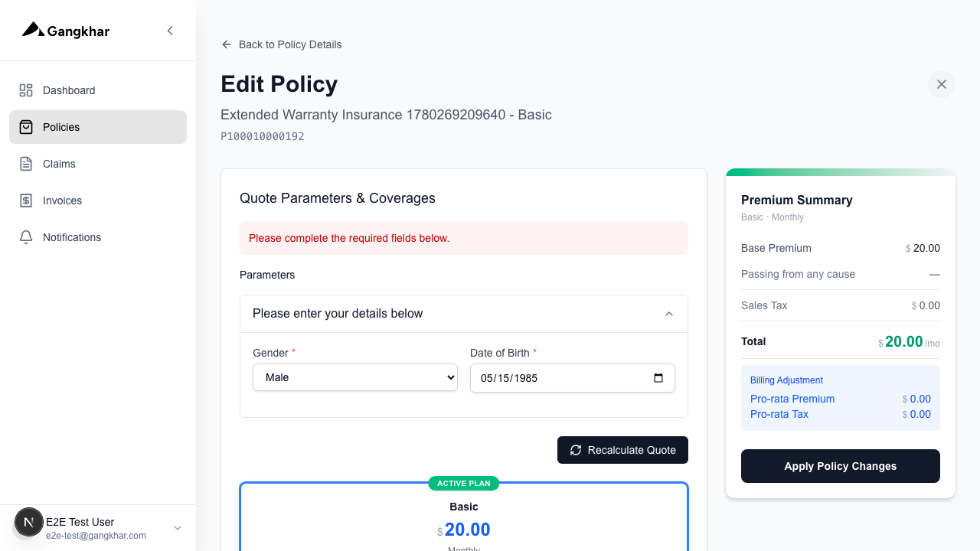Open the Policies section

coord(98,127)
